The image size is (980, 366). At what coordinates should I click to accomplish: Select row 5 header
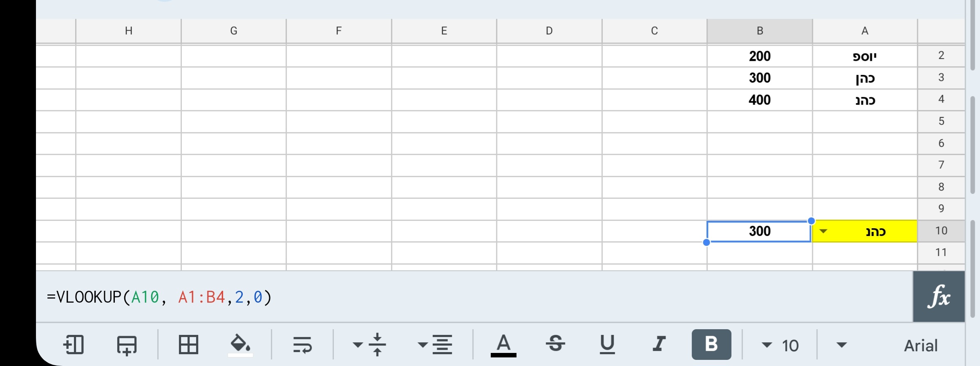942,121
